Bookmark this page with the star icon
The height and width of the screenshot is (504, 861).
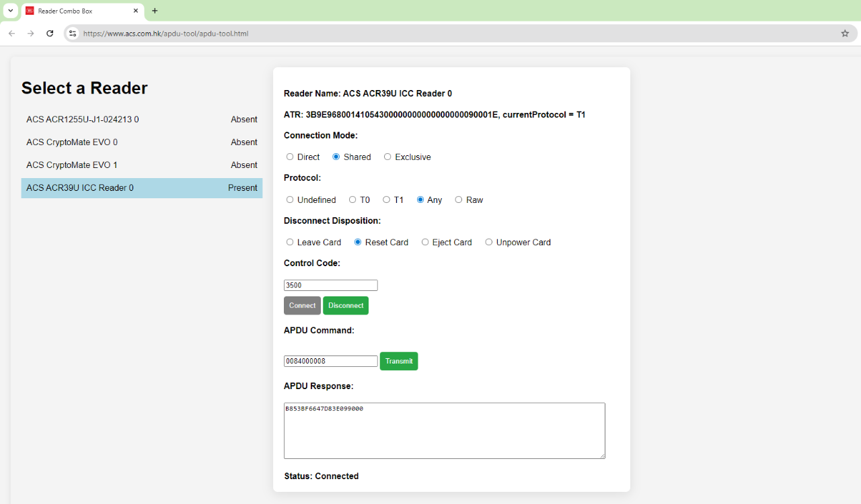click(x=845, y=33)
